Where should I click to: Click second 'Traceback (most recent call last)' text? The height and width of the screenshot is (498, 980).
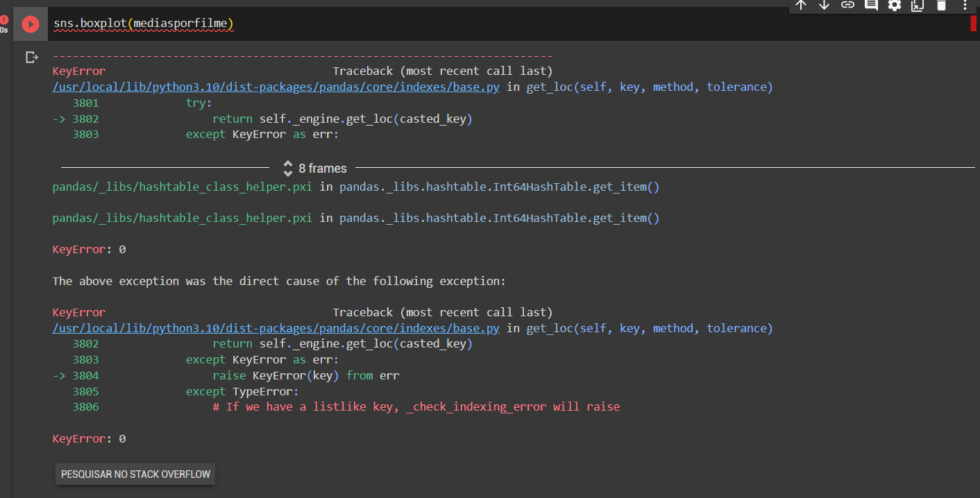click(x=443, y=312)
